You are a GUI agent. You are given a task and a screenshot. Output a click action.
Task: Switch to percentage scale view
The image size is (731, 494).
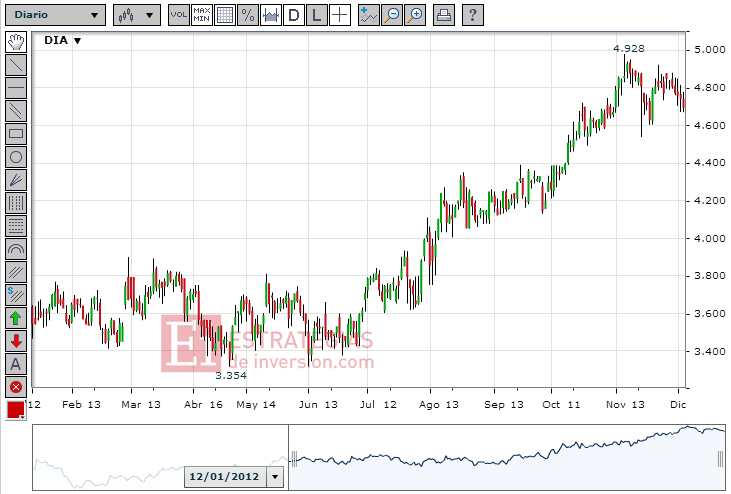[x=248, y=15]
